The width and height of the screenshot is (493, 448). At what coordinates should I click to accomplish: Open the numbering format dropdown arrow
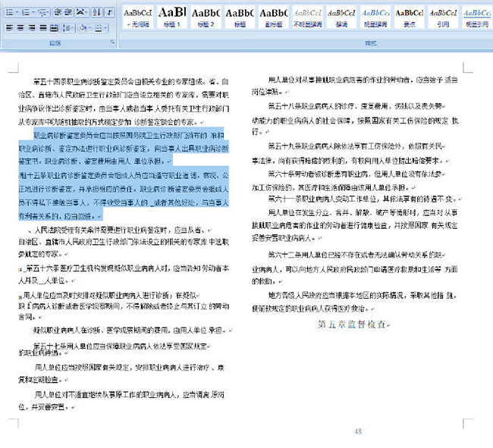point(33,12)
